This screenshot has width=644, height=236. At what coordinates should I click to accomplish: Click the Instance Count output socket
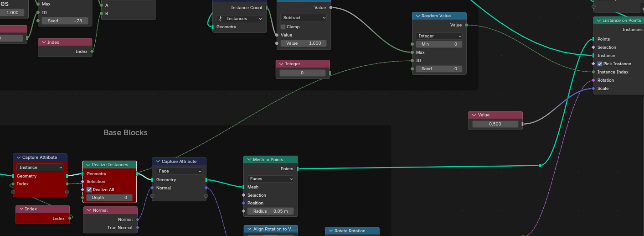(267, 8)
